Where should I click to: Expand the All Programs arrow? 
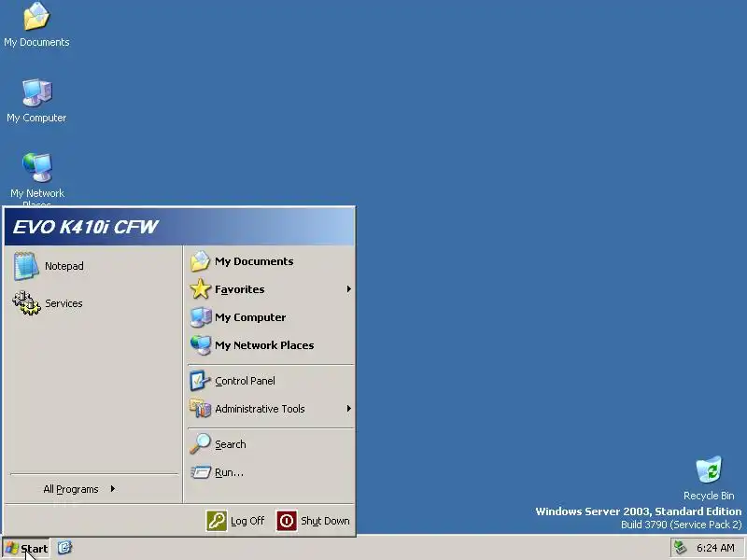[112, 488]
